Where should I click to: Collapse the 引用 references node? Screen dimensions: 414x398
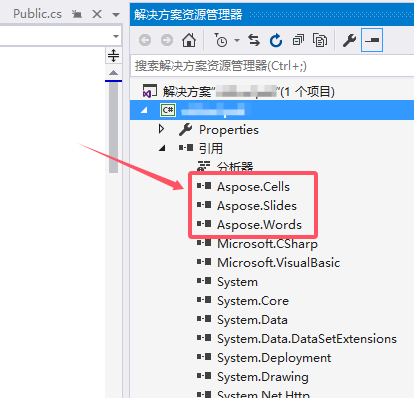(x=162, y=148)
